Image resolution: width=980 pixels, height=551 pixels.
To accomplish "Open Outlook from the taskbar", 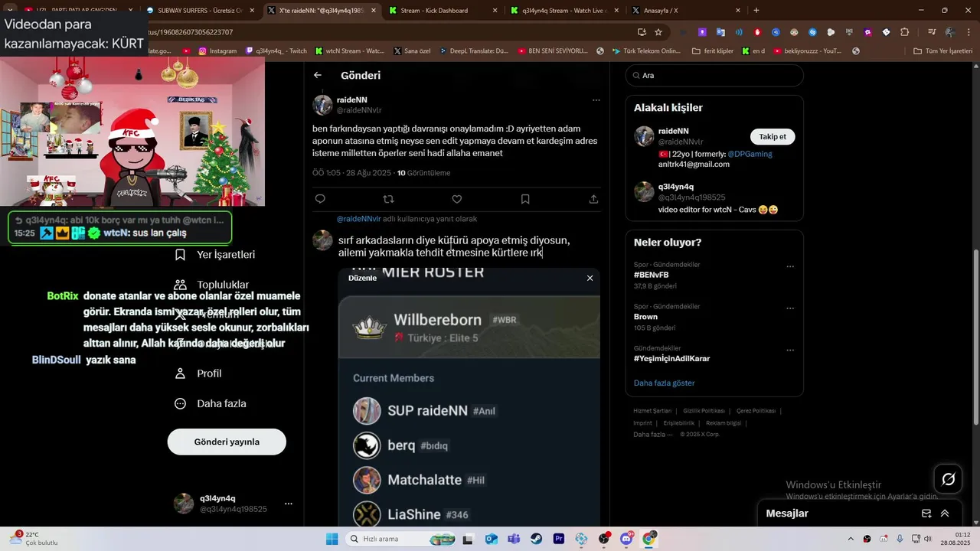I will (x=491, y=539).
